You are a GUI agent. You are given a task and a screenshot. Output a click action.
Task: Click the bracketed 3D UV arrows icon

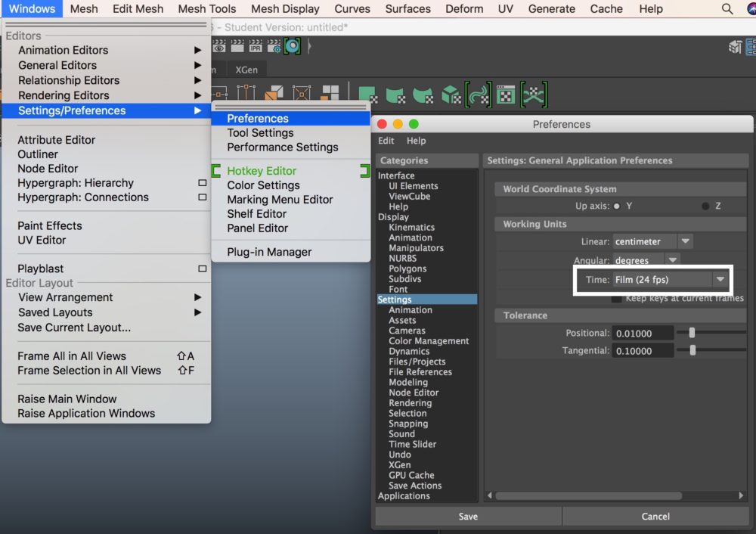pyautogui.click(x=534, y=94)
